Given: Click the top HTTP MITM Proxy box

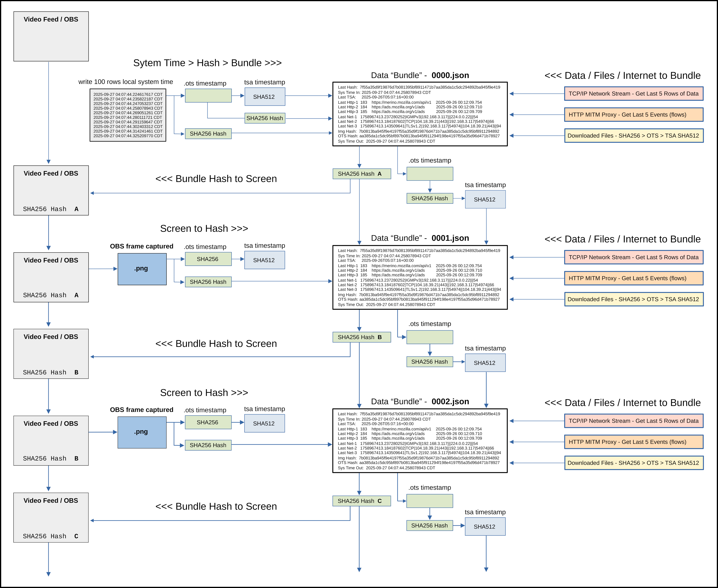Looking at the screenshot, I should [633, 114].
